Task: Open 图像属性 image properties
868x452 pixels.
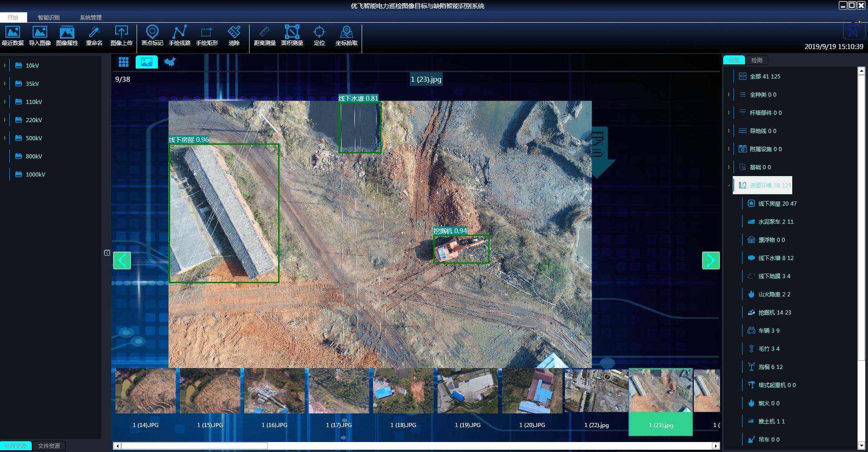Action: 67,36
